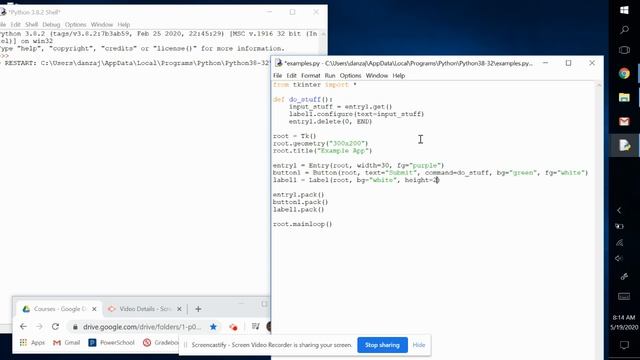
Task: Click the pen/link tray icon
Action: (624, 276)
